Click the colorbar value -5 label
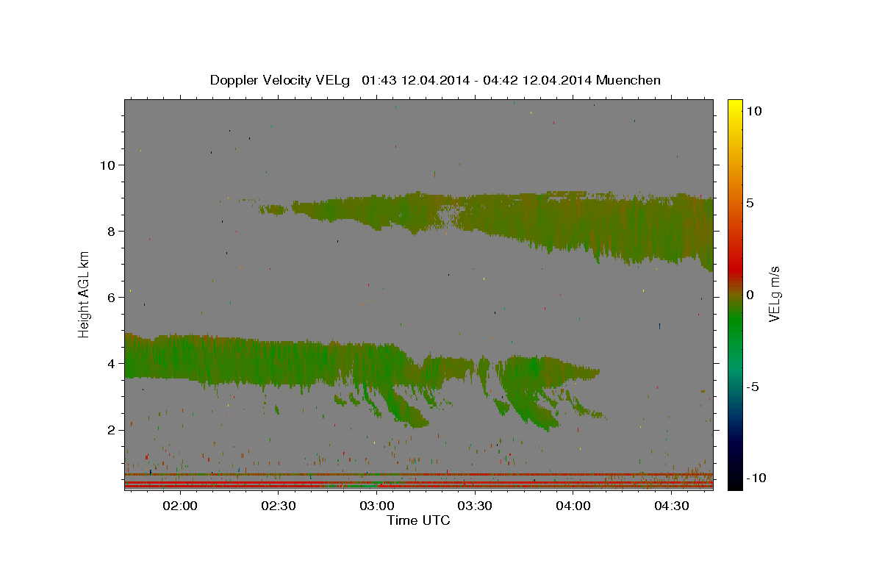Viewport: 882px width, 588px height. (x=753, y=386)
